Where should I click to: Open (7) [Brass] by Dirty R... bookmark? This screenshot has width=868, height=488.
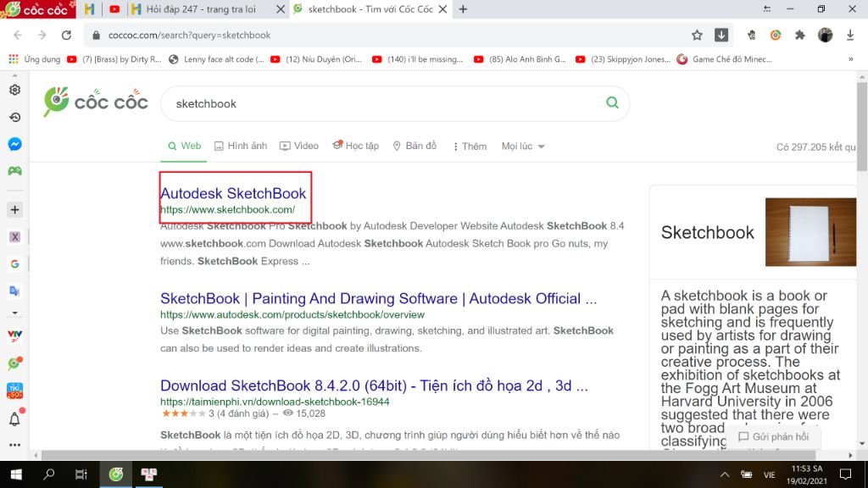[114, 59]
